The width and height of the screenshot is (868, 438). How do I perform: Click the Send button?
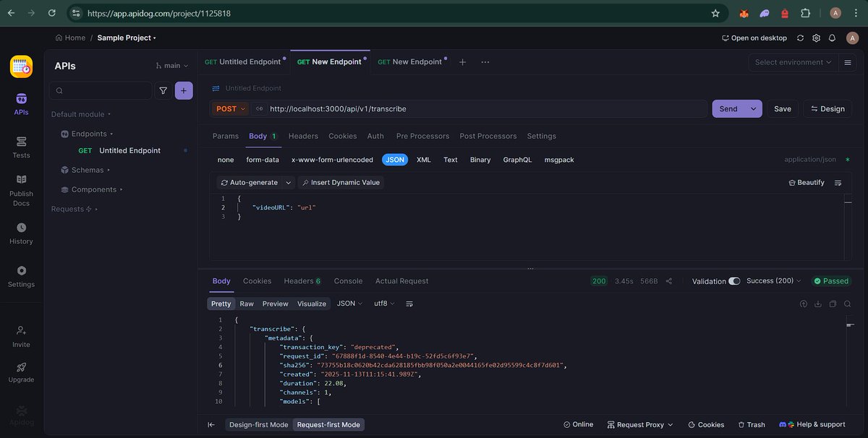(729, 108)
